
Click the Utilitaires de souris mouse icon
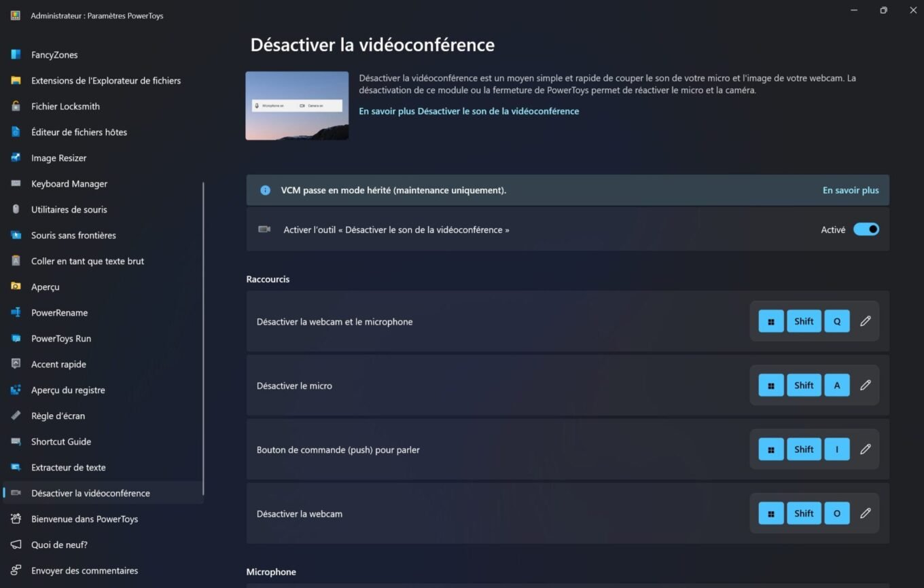[16, 209]
